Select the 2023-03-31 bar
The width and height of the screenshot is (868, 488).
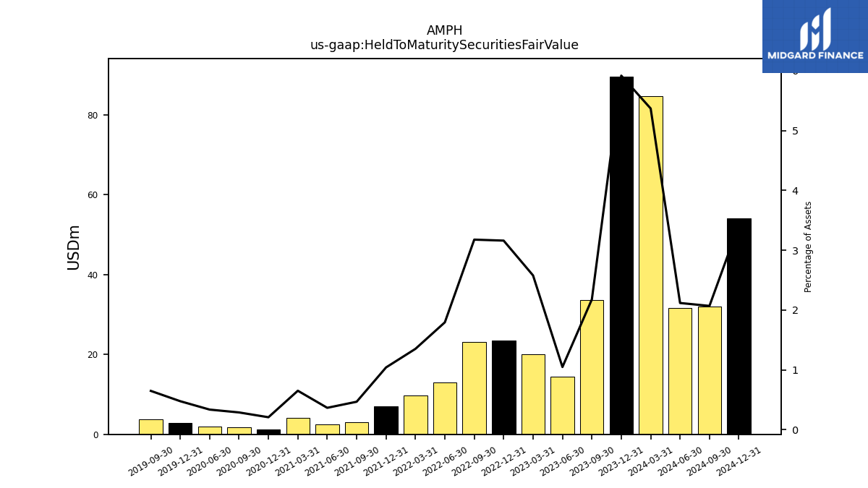tap(533, 394)
